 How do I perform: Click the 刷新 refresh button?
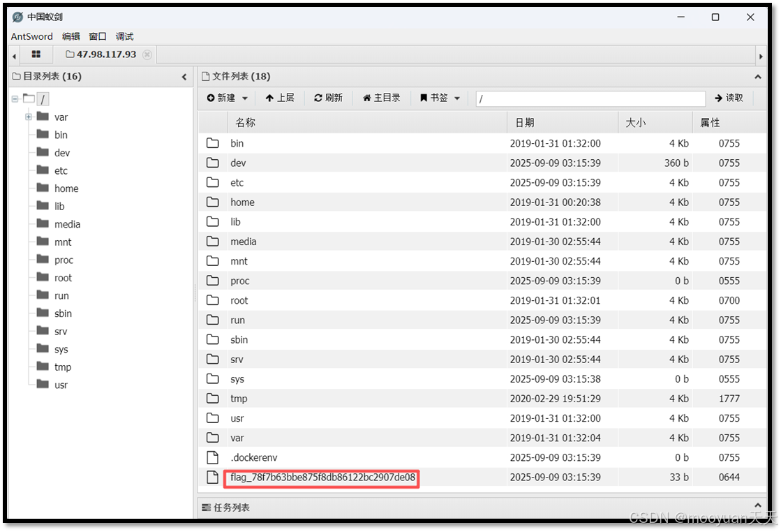(328, 98)
